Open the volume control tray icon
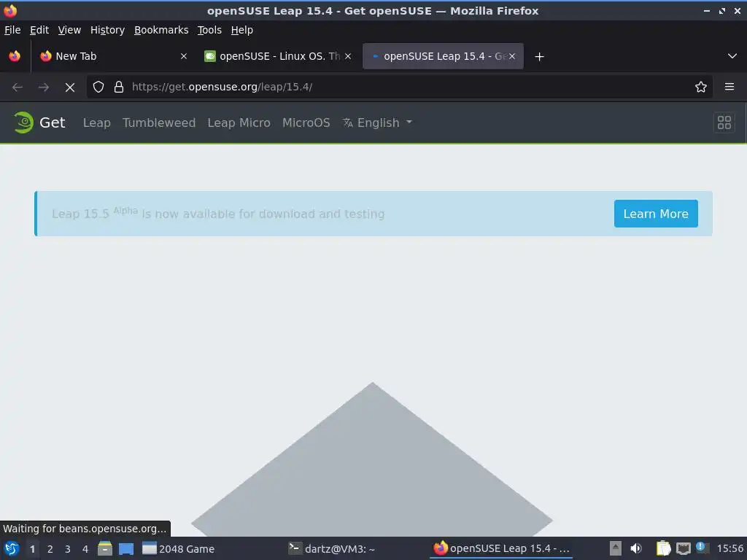Image resolution: width=747 pixels, height=560 pixels. pyautogui.click(x=636, y=548)
